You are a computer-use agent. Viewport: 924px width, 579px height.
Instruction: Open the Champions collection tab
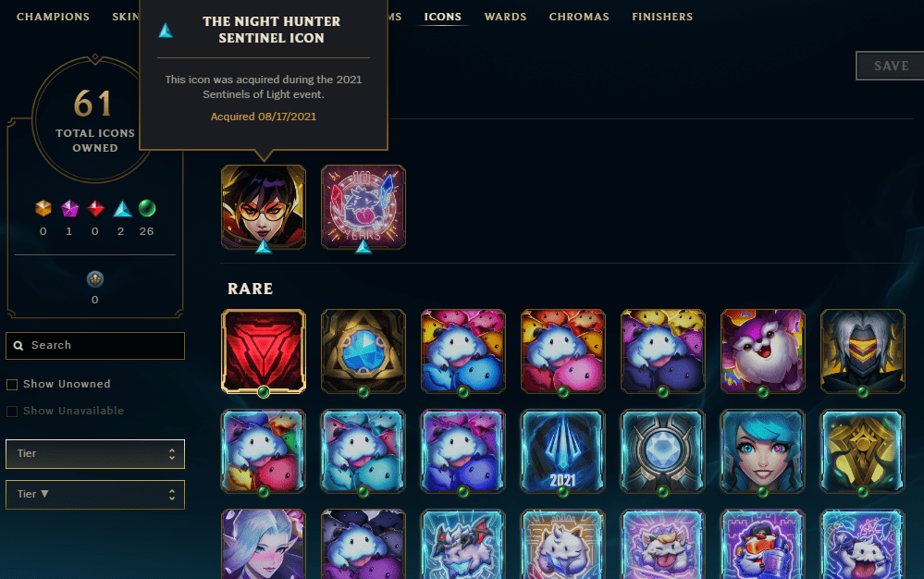click(53, 17)
